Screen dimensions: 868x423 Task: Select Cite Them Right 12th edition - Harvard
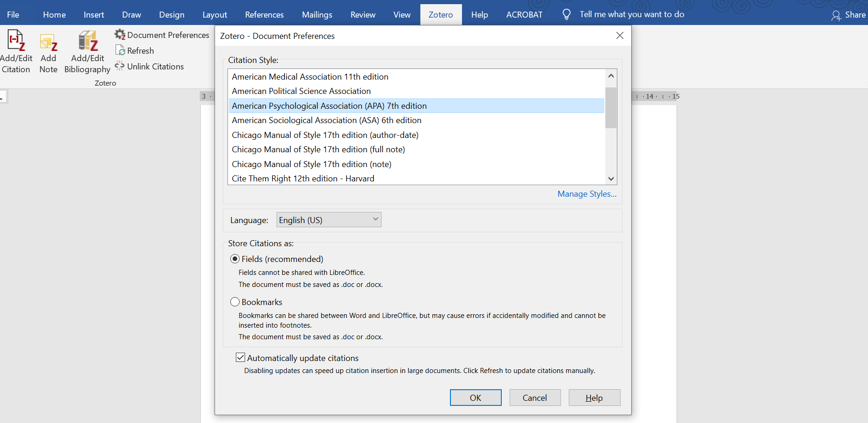click(417, 178)
